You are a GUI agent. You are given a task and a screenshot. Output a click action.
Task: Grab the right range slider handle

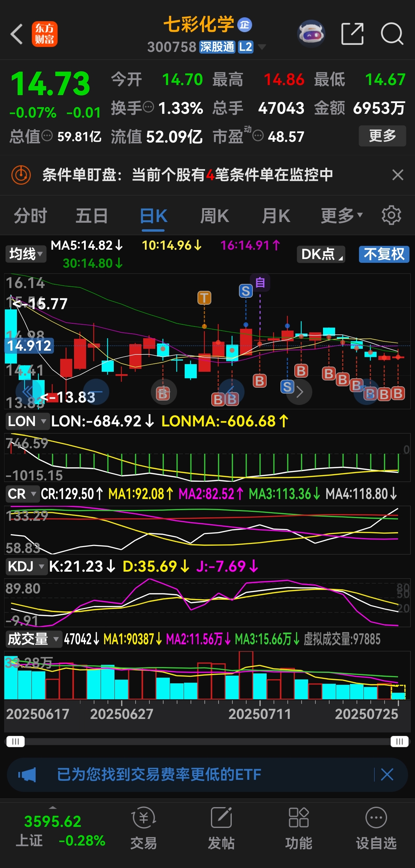click(x=399, y=741)
